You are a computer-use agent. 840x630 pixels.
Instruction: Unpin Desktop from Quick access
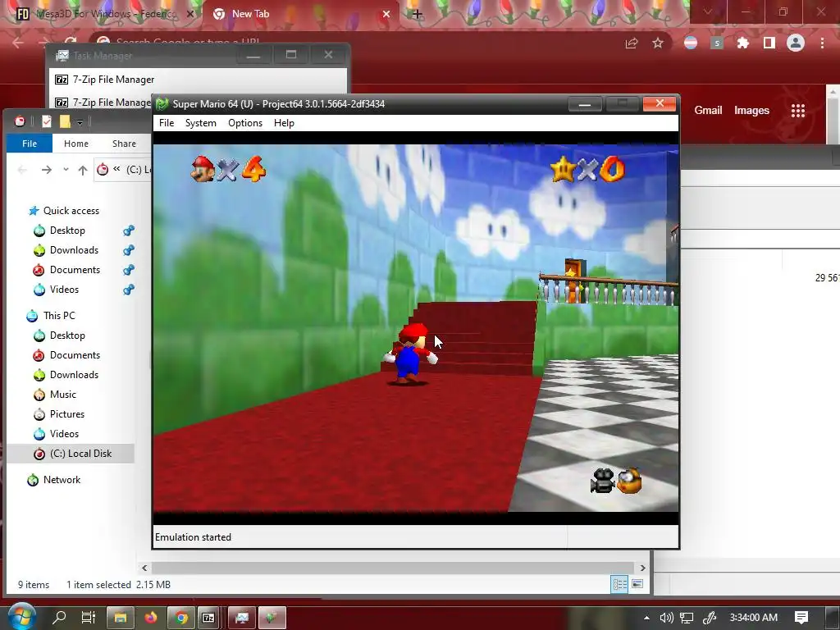[x=129, y=231]
